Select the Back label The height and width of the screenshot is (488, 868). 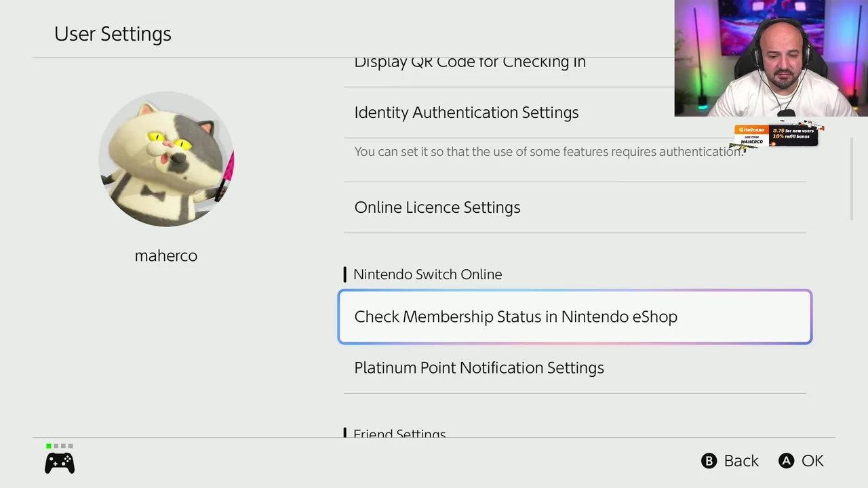pos(741,461)
